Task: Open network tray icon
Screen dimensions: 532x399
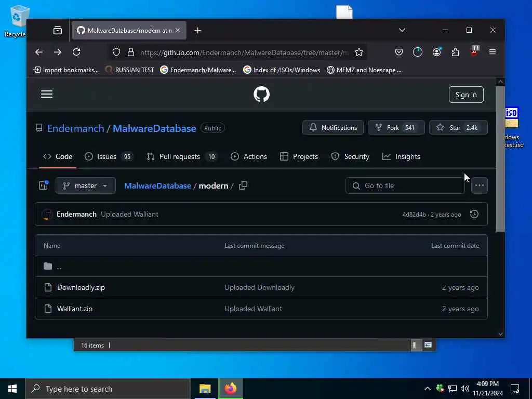Action: pos(453,389)
